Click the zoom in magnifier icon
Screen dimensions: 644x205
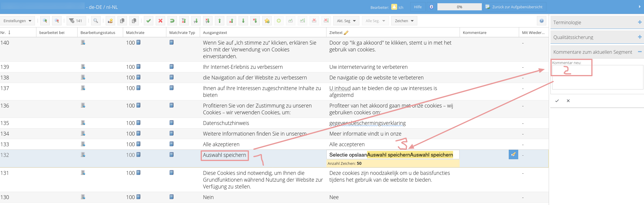(x=45, y=21)
